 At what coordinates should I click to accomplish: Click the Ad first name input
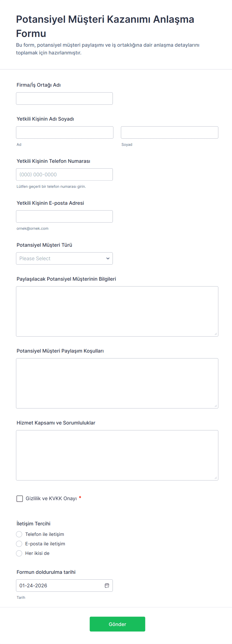(64, 133)
